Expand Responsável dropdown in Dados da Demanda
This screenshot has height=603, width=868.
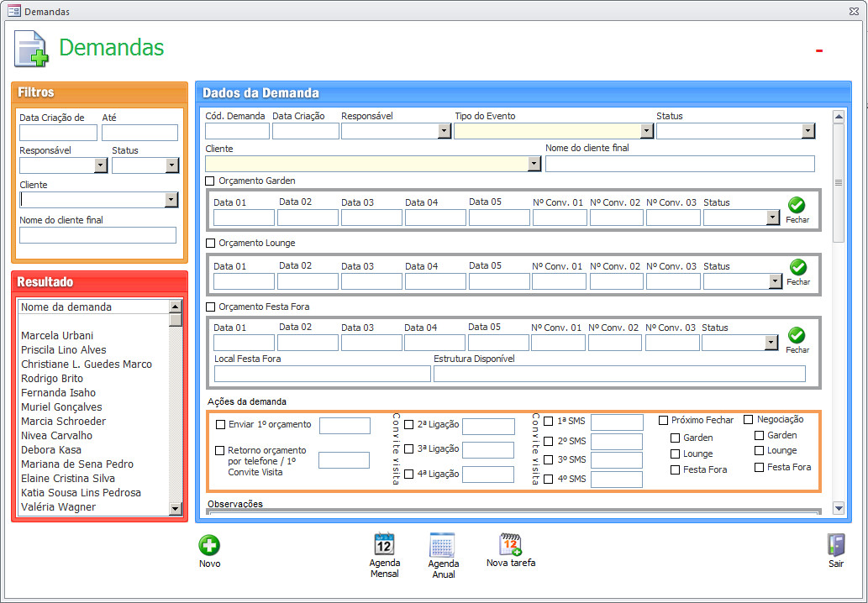click(x=444, y=131)
